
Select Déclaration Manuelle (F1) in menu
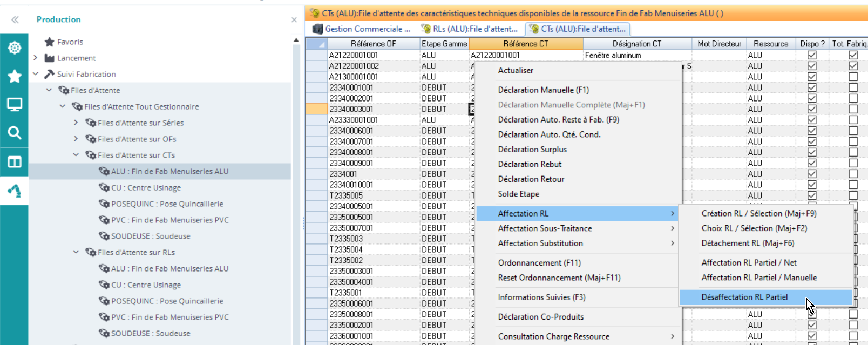pos(543,90)
